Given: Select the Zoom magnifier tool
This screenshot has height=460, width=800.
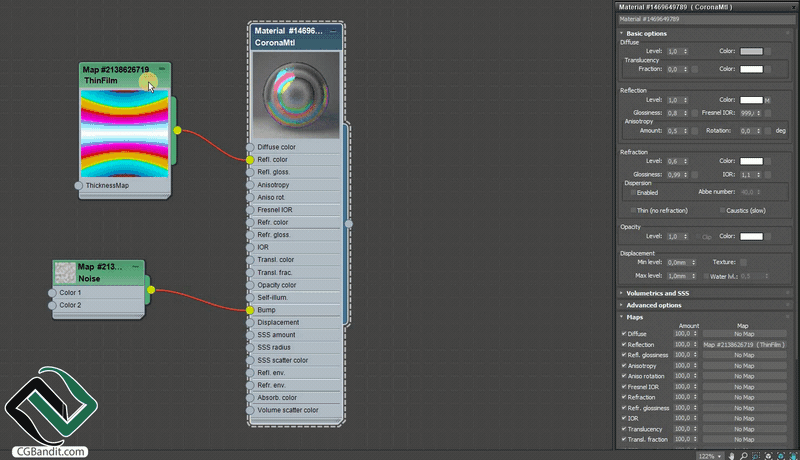Looking at the screenshot, I should [744, 456].
